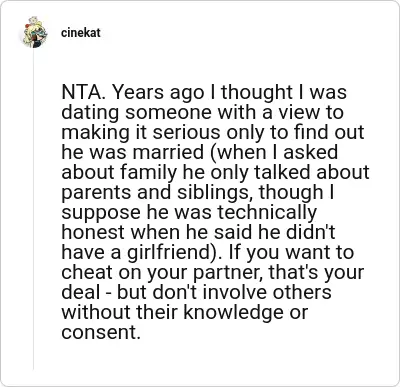Click the cinekat username link
Viewport: 400px width, 387px height.
(x=80, y=33)
